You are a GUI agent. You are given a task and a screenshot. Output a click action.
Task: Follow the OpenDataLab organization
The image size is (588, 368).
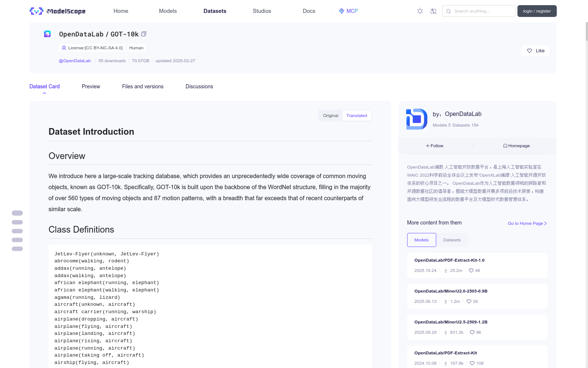(435, 146)
